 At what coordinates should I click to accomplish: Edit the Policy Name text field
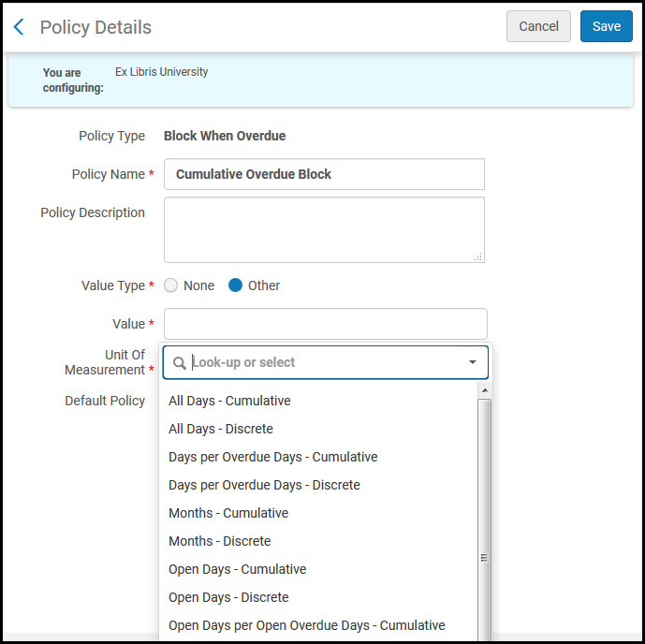tap(324, 174)
